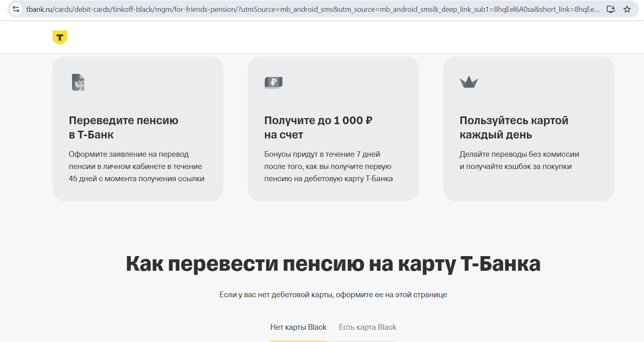
Task: Open site information icon in address bar
Action: [16, 9]
